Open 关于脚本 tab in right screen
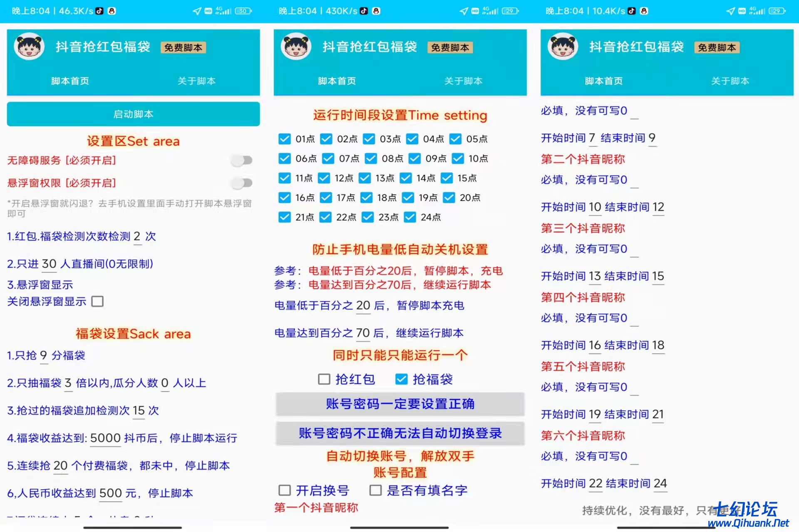Screen dimensions: 799x532 [730, 81]
